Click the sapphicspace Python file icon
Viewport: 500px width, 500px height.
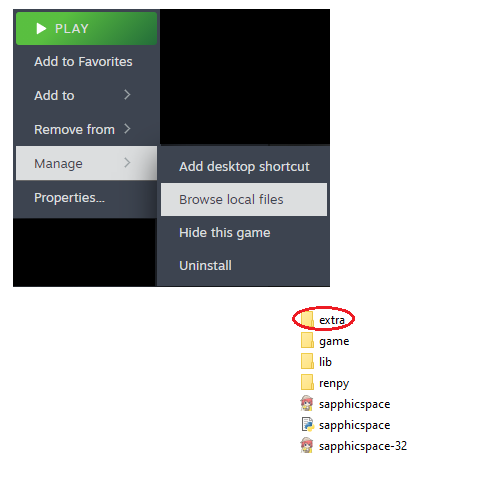pyautogui.click(x=308, y=424)
